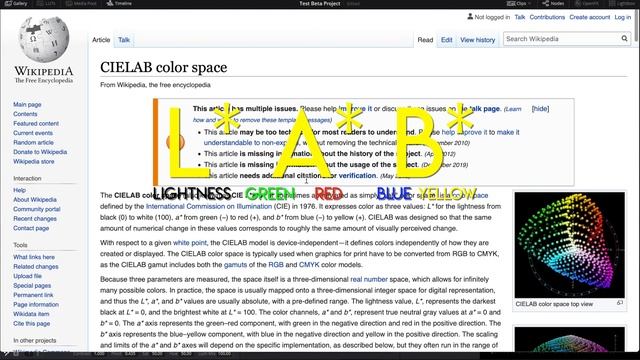Open Donate to Wikipedia link

[x=40, y=152]
